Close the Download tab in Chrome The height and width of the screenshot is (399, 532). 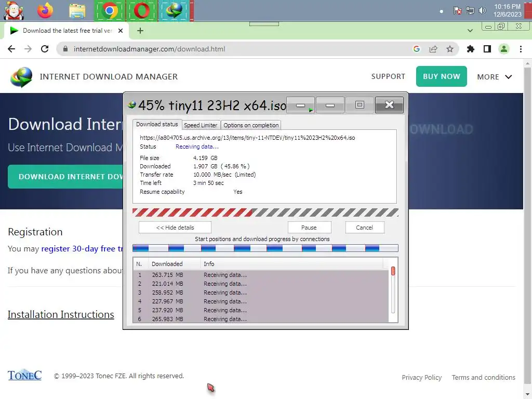click(121, 31)
